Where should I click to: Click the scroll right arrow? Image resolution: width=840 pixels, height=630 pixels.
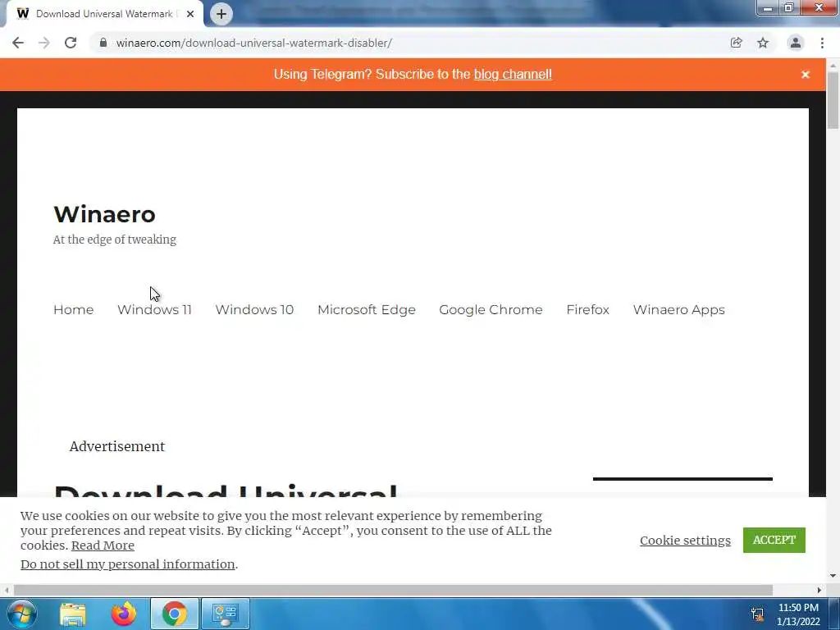(x=819, y=590)
